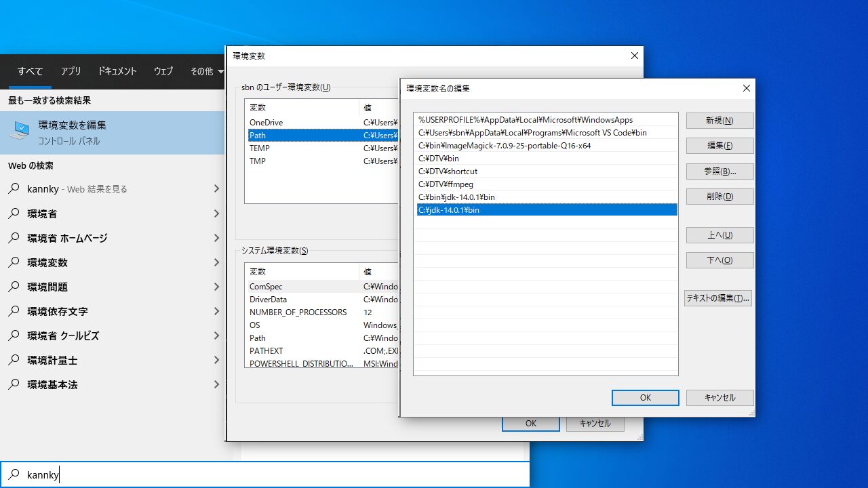Viewport: 868px width, 488px height.
Task: Click the 削除 button to delete selected entry
Action: coord(719,196)
